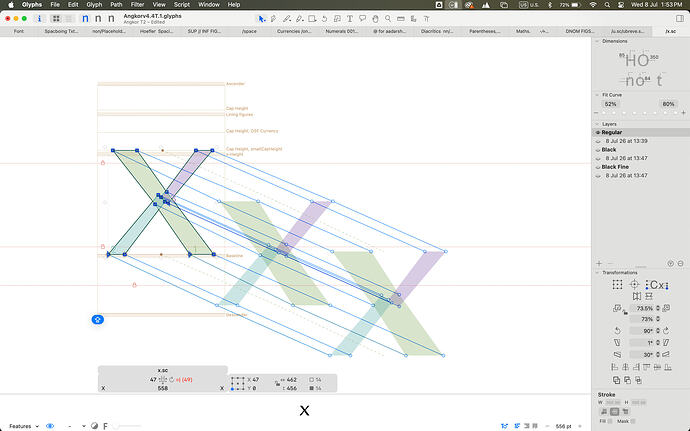Choose the Annotation speech-bubble tool

(x=362, y=19)
